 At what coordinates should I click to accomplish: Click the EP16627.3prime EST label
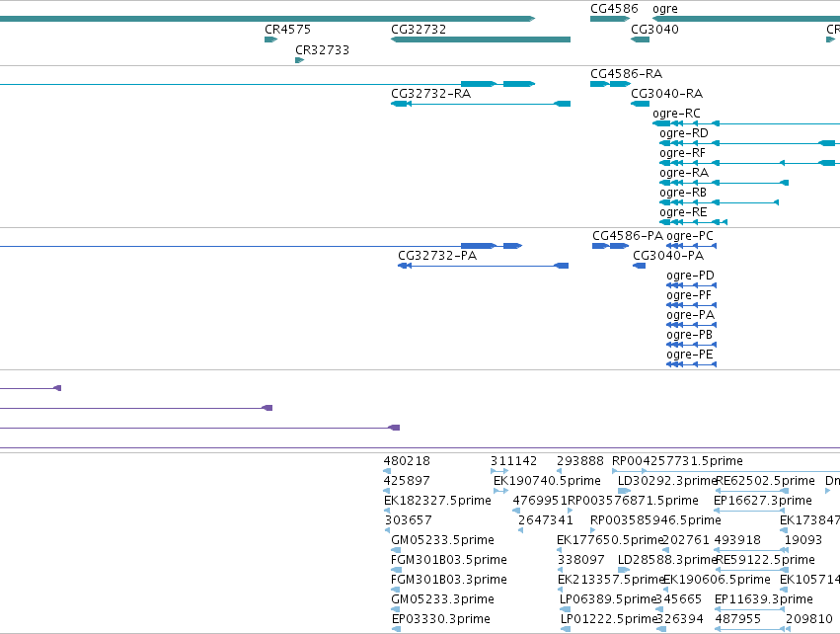tap(763, 501)
